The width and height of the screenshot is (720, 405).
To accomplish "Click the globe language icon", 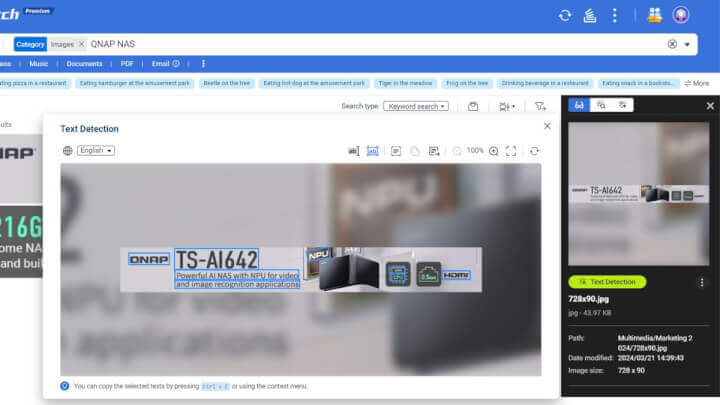I will (x=68, y=151).
